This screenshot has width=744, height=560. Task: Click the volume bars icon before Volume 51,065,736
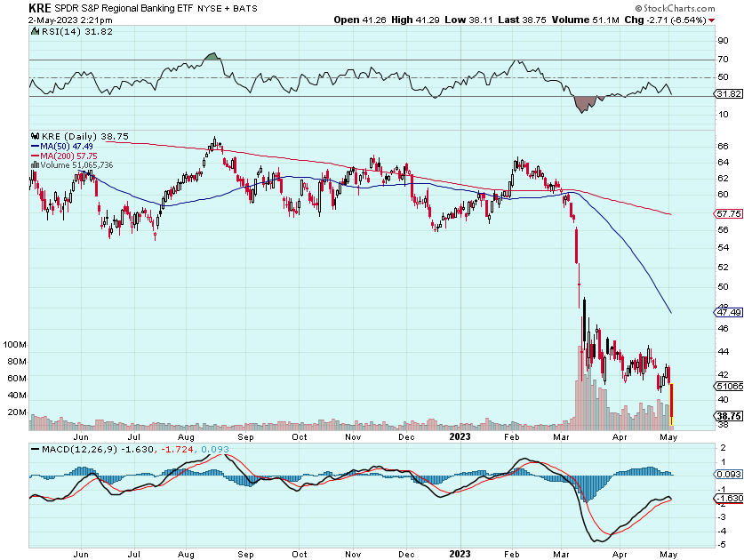tap(35, 165)
